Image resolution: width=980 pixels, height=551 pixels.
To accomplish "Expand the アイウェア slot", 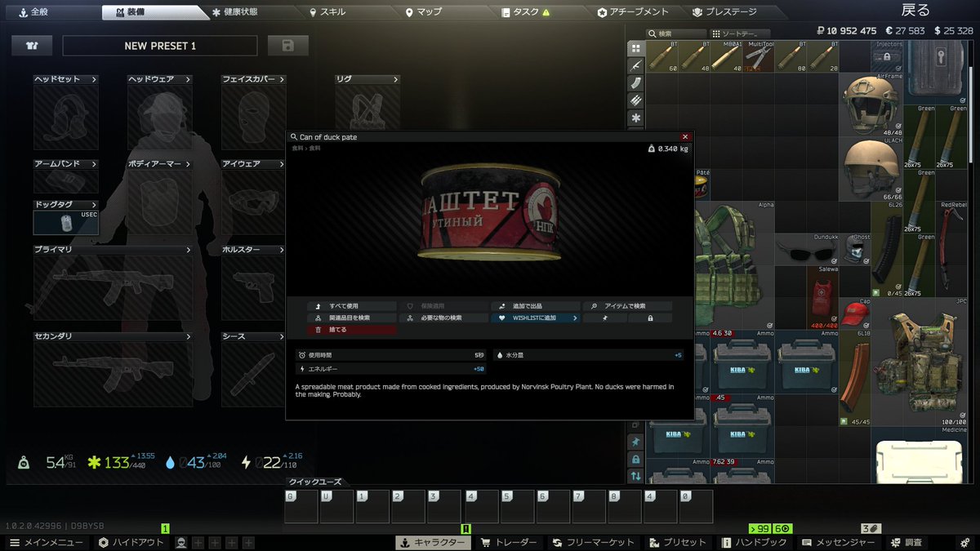I will coord(254,164).
